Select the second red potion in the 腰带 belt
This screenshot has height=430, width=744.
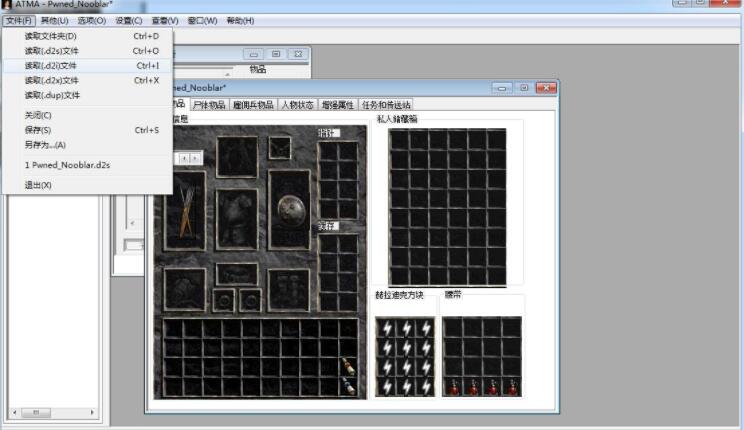[x=473, y=387]
